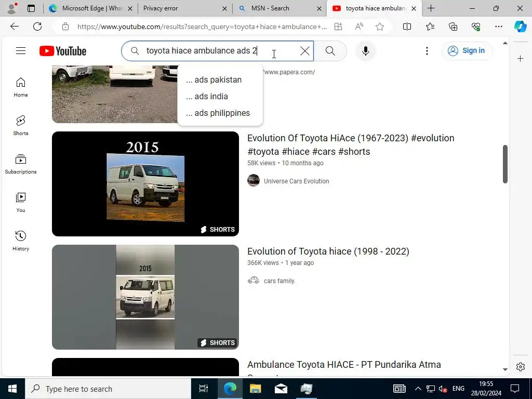Open Subscriptions in sidebar
The height and width of the screenshot is (399, 532).
(x=21, y=164)
